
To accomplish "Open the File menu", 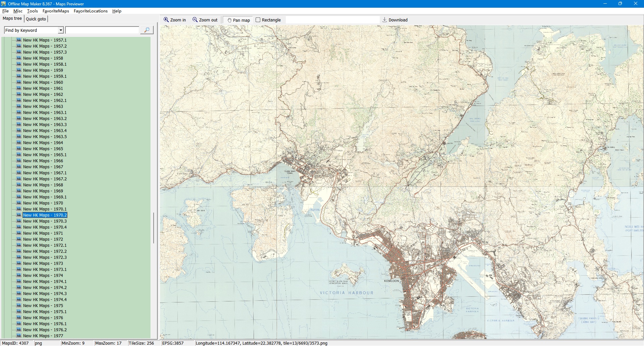I will (x=5, y=11).
